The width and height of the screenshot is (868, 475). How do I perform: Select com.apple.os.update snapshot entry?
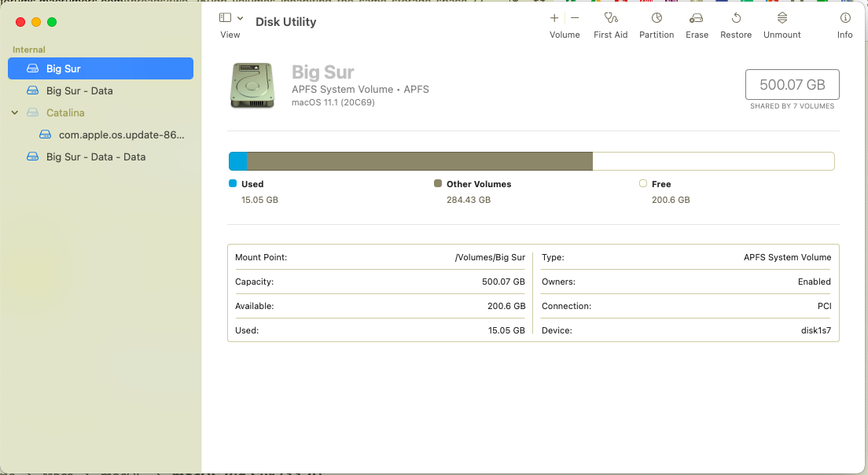coord(100,135)
